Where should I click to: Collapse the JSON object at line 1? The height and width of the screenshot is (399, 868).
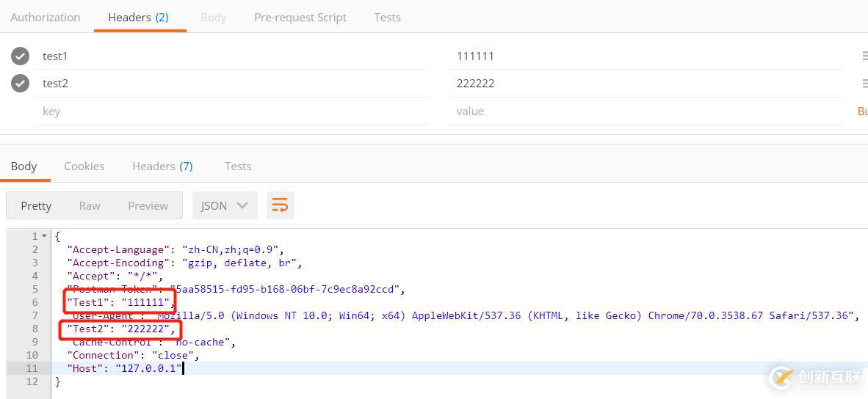point(45,236)
